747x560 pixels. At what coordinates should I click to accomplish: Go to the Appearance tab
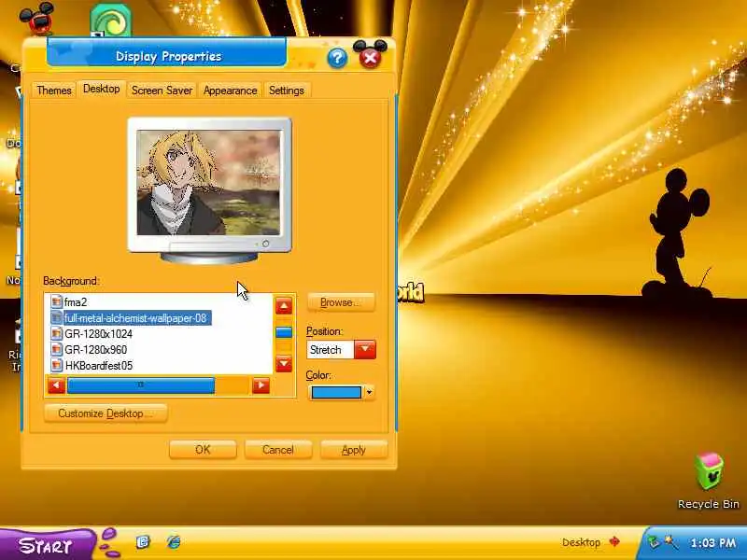tap(230, 91)
